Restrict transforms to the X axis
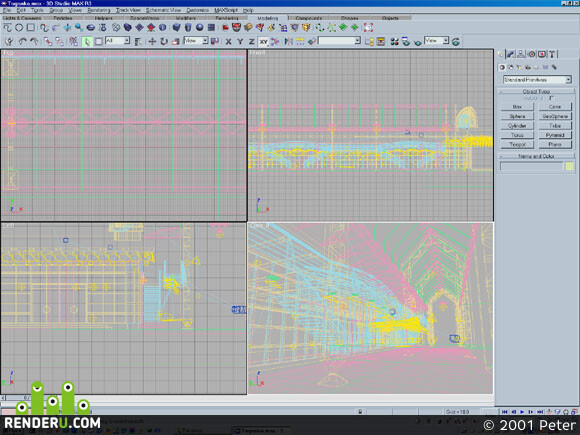 tap(229, 41)
